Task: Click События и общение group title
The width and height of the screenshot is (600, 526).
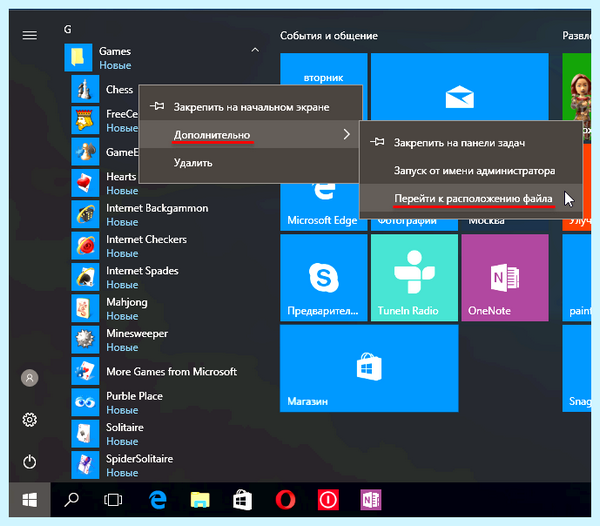Action: pyautogui.click(x=329, y=36)
